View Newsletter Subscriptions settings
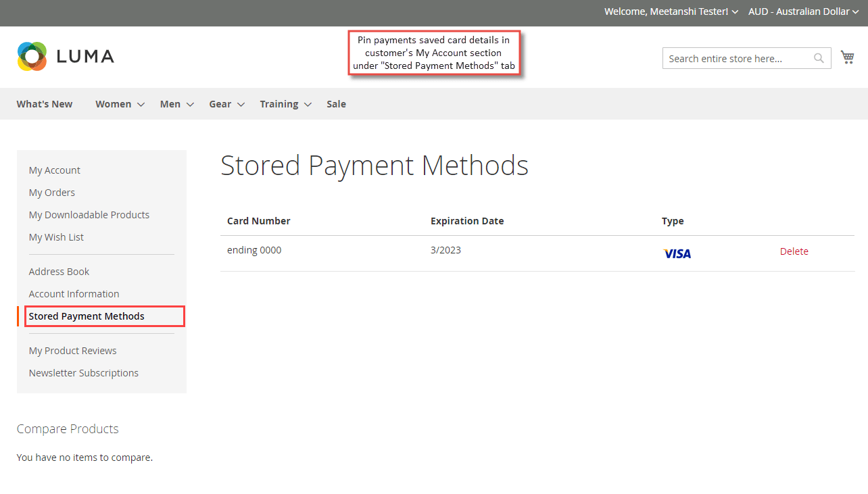Screen dimensions: 868x494 tap(83, 372)
